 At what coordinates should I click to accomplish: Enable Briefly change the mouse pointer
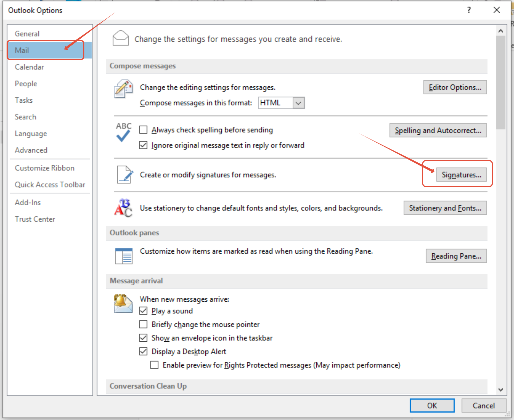tap(143, 324)
